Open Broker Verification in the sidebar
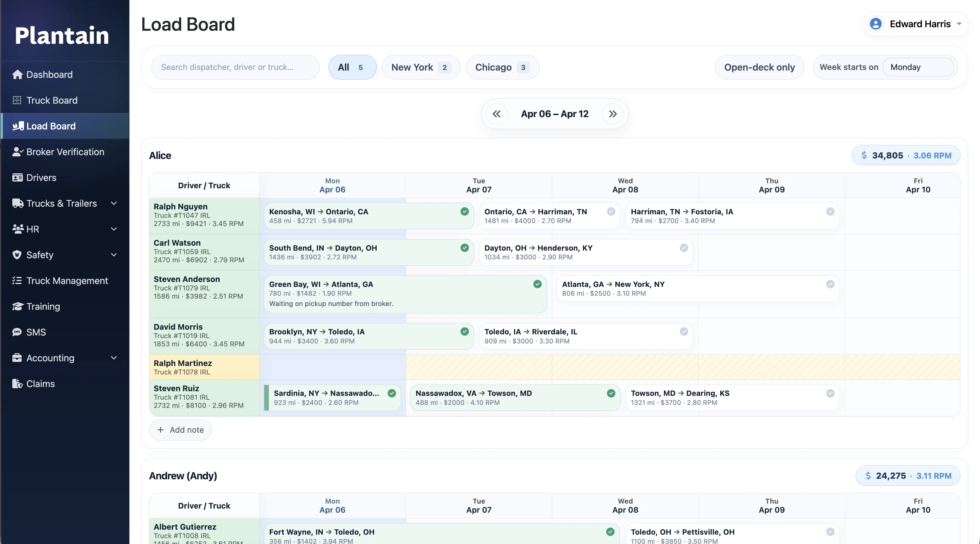Screen dimensions: 980x544 click(18, 152)
